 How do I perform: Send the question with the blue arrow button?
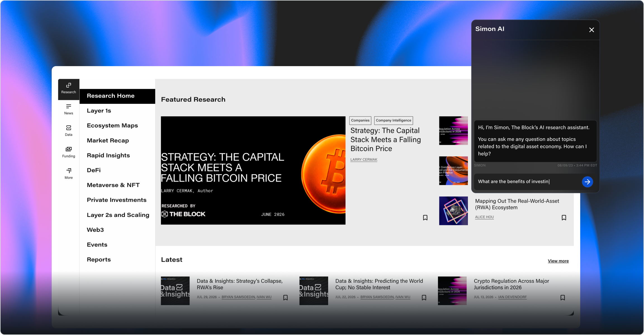pos(588,182)
